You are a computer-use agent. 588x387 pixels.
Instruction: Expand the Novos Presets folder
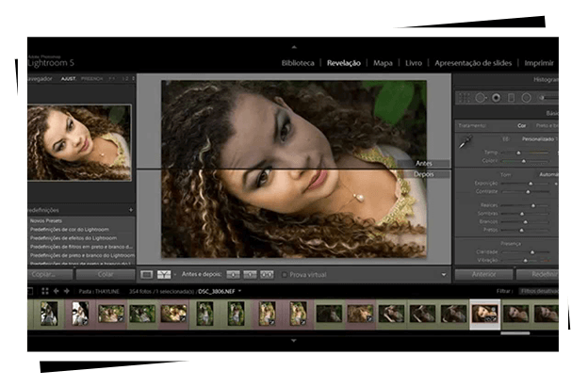[x=47, y=219]
